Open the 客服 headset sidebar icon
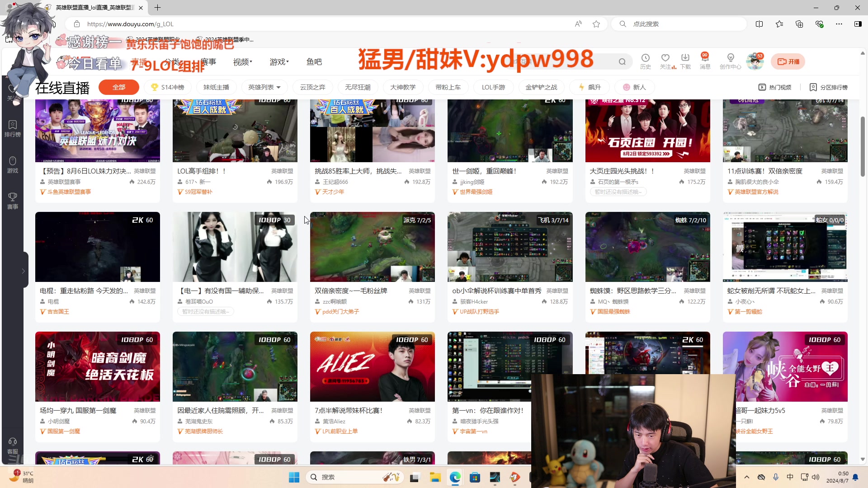Viewport: 868px width, 488px height. (x=12, y=446)
